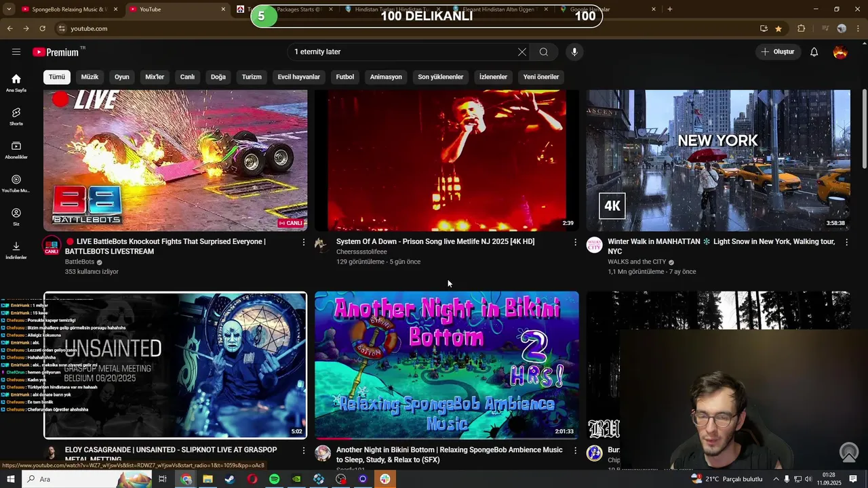Image resolution: width=868 pixels, height=488 pixels.
Task: Open notifications bell
Action: tap(814, 52)
